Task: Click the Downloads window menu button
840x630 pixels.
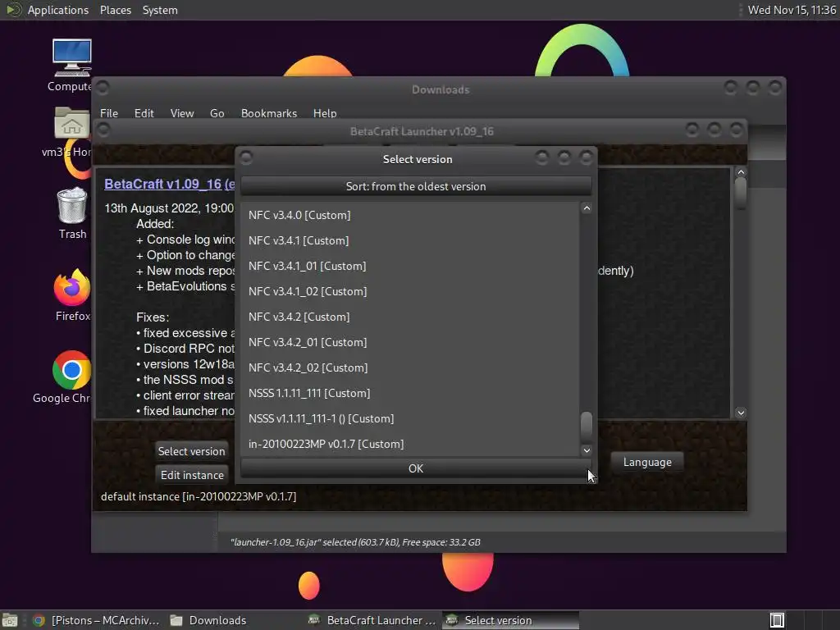Action: click(x=103, y=87)
